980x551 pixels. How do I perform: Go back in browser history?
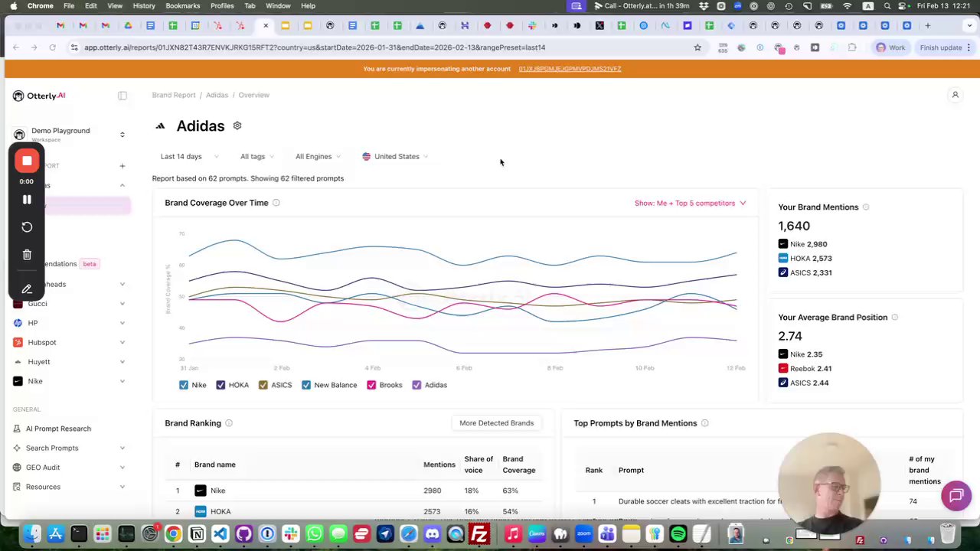point(16,47)
